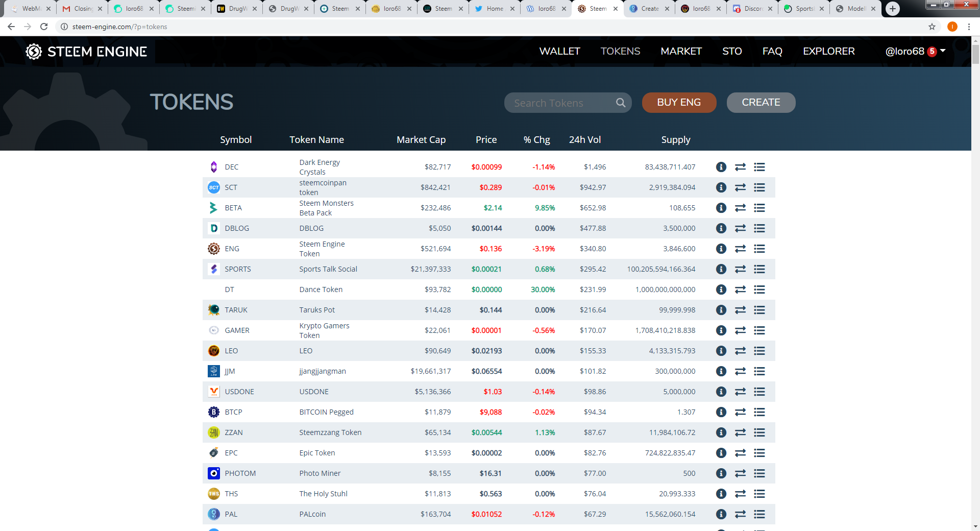Go to the MARKET page
The height and width of the screenshot is (531, 980).
click(x=681, y=51)
